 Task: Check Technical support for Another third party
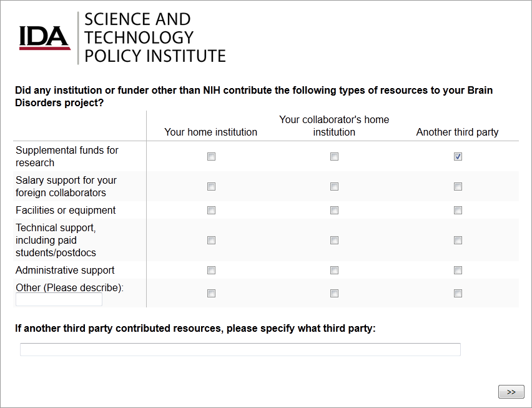(458, 241)
